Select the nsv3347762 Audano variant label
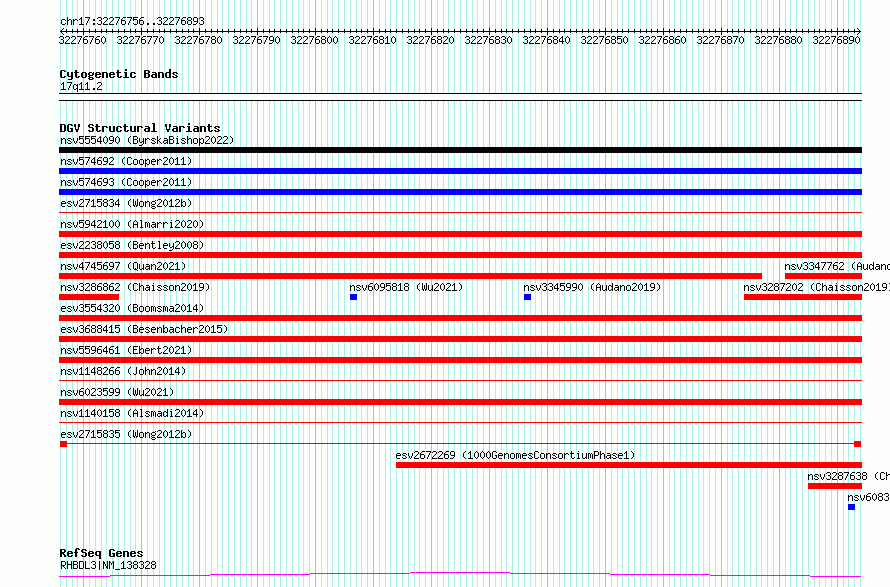 click(x=837, y=266)
